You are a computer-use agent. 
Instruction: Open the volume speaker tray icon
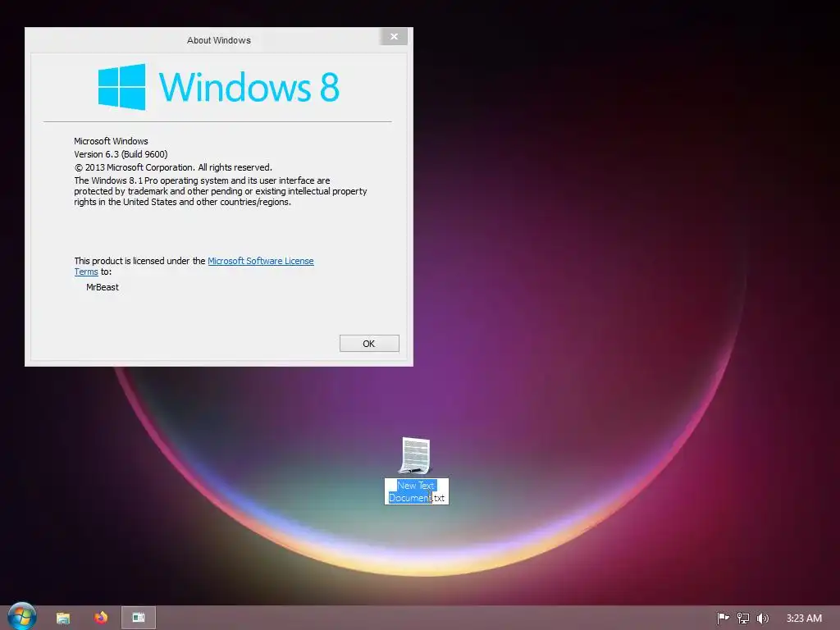click(x=762, y=619)
